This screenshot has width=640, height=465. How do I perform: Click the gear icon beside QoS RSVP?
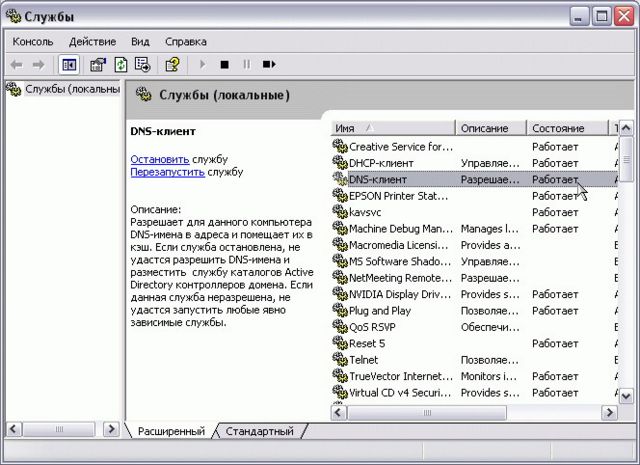pyautogui.click(x=340, y=326)
